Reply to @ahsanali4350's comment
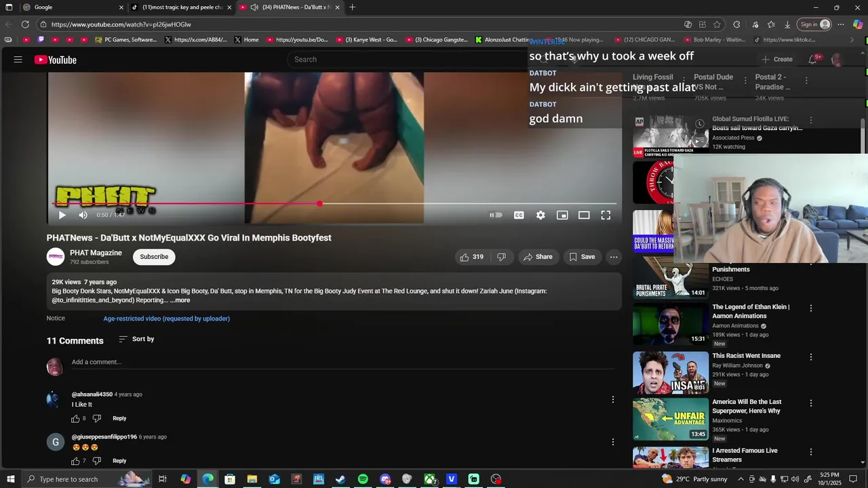This screenshot has height=488, width=868. tap(119, 419)
